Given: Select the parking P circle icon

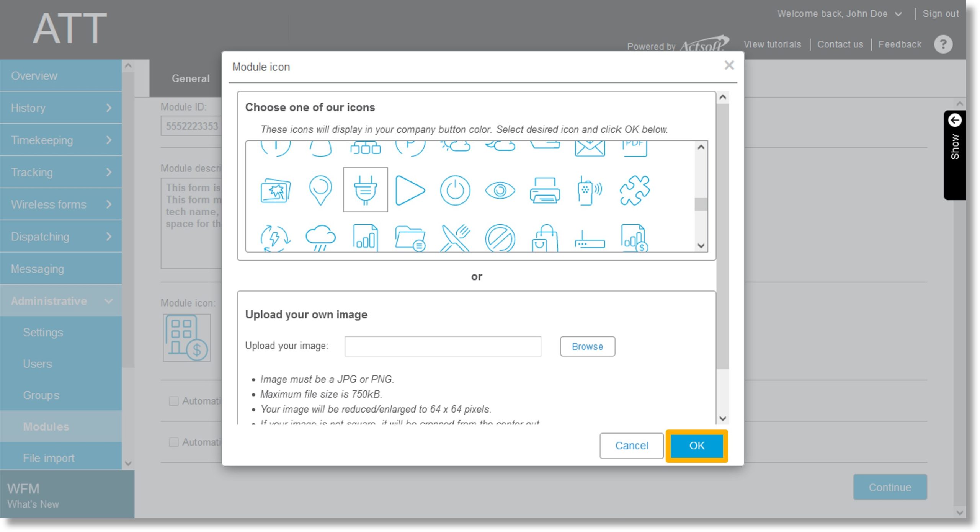Looking at the screenshot, I should (410, 149).
